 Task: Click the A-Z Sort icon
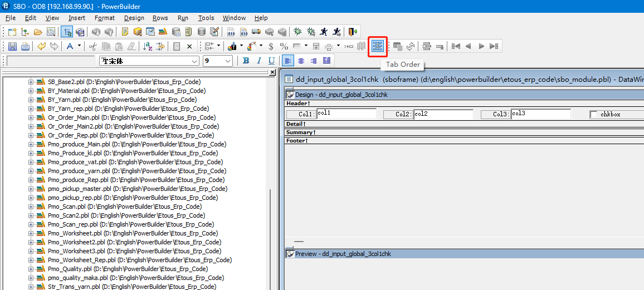[x=148, y=46]
